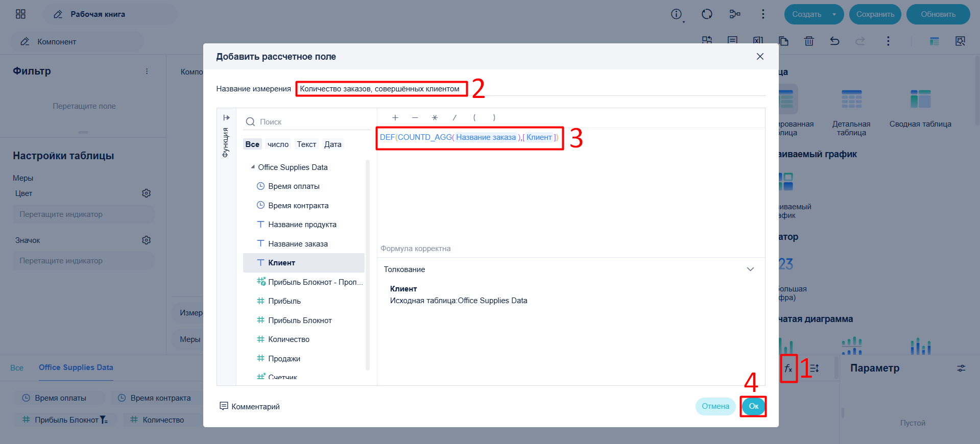Open the Значок settings gear

pos(146,240)
